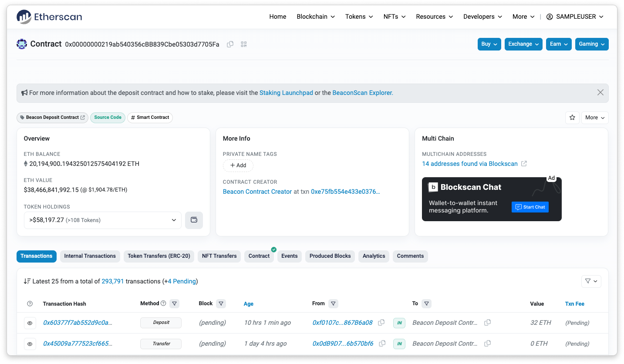
Task: Preview the first transaction with eye icon
Action: pos(30,323)
